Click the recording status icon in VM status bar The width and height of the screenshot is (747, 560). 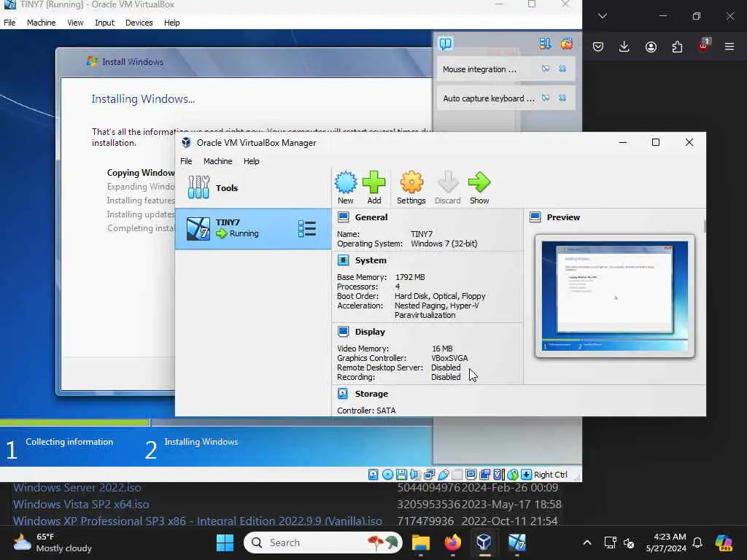(x=485, y=474)
